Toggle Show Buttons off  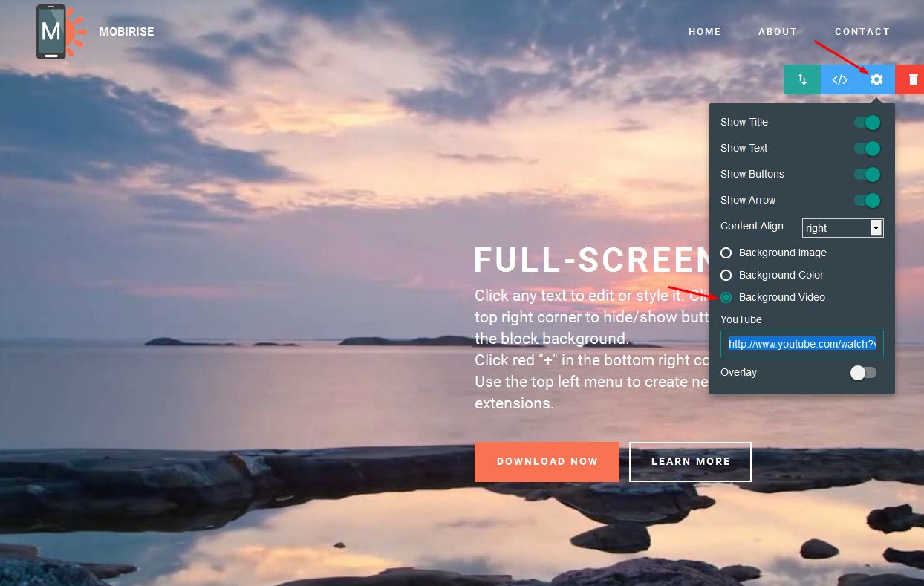[867, 174]
